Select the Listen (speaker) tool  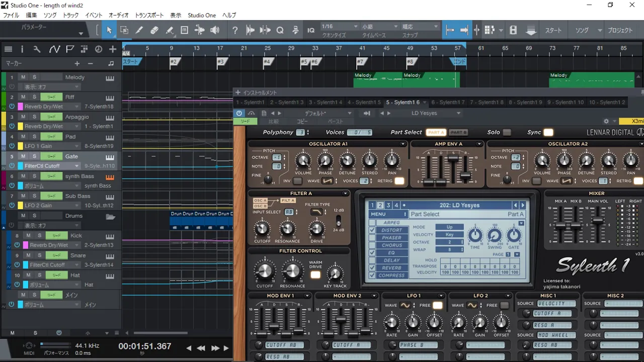(x=215, y=30)
